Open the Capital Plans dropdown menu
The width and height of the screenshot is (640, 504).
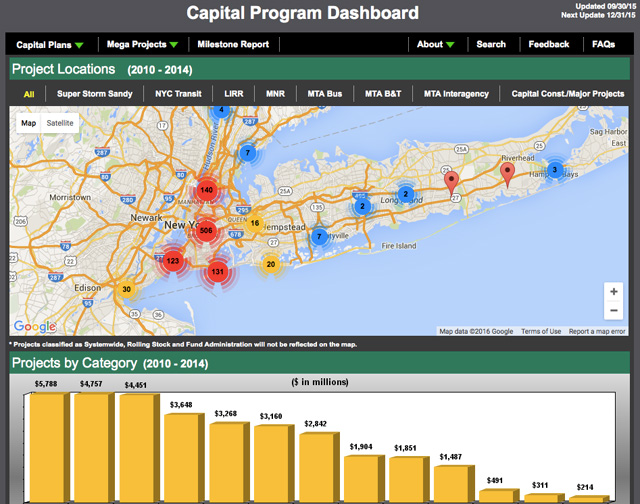click(x=49, y=45)
